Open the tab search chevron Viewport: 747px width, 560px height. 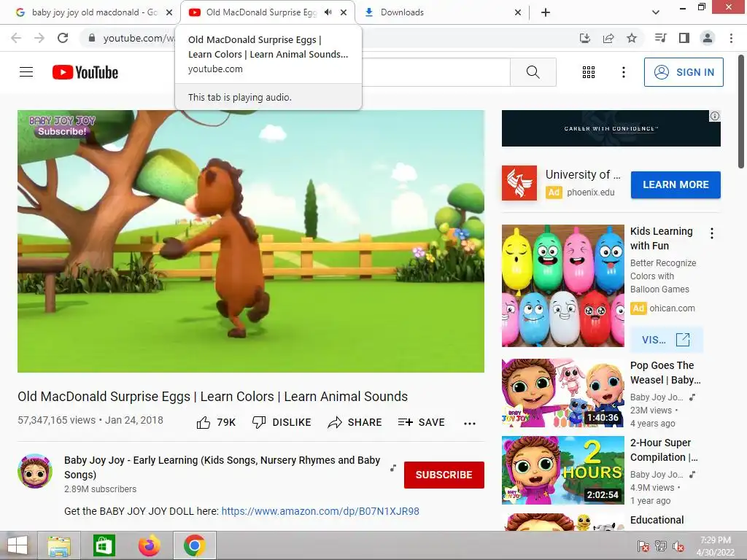click(x=656, y=12)
